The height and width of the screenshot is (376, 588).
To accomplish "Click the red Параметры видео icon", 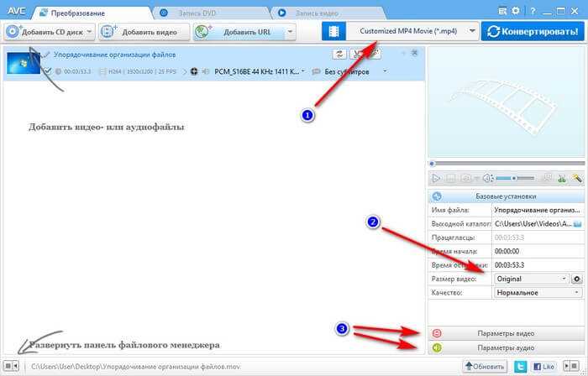I will click(x=437, y=333).
